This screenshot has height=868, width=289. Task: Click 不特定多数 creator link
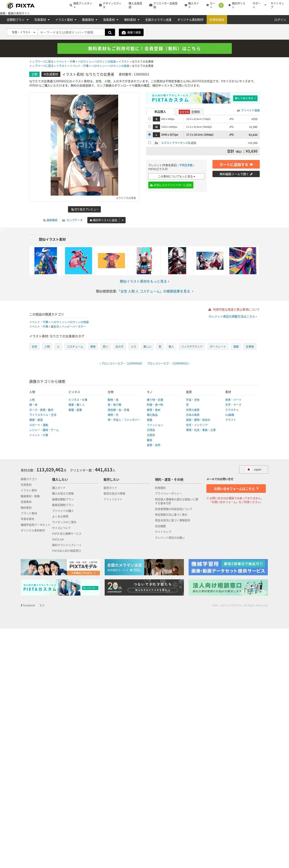coord(186,165)
